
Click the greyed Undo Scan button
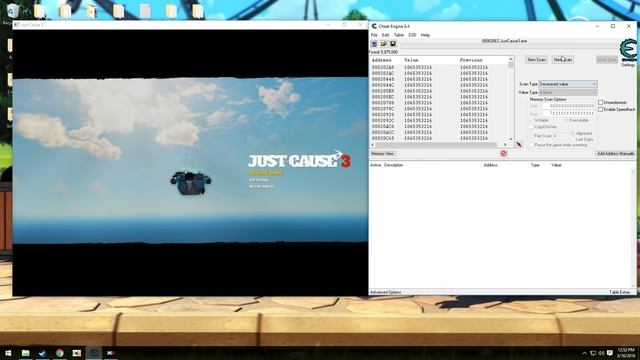(x=607, y=60)
